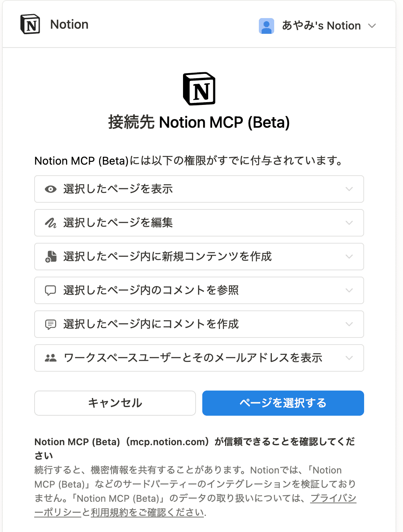403x532 pixels.
Task: Click the pen icon for 選択したページを編集
Action: [50, 223]
